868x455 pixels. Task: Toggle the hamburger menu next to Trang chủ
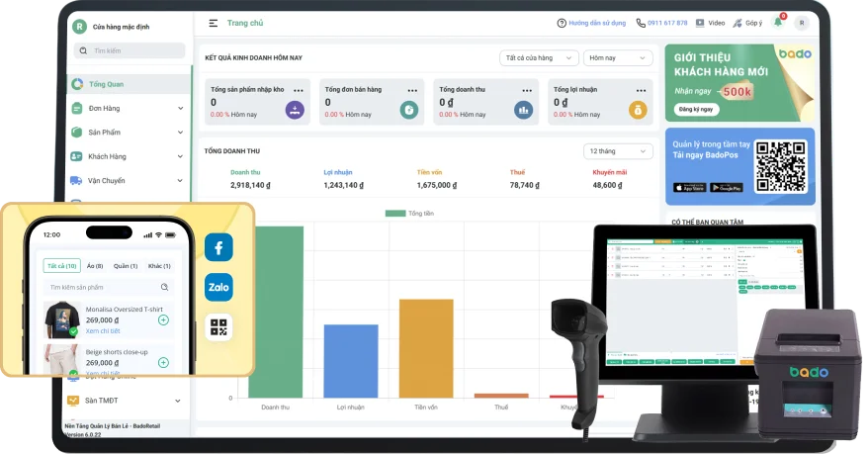(x=214, y=24)
